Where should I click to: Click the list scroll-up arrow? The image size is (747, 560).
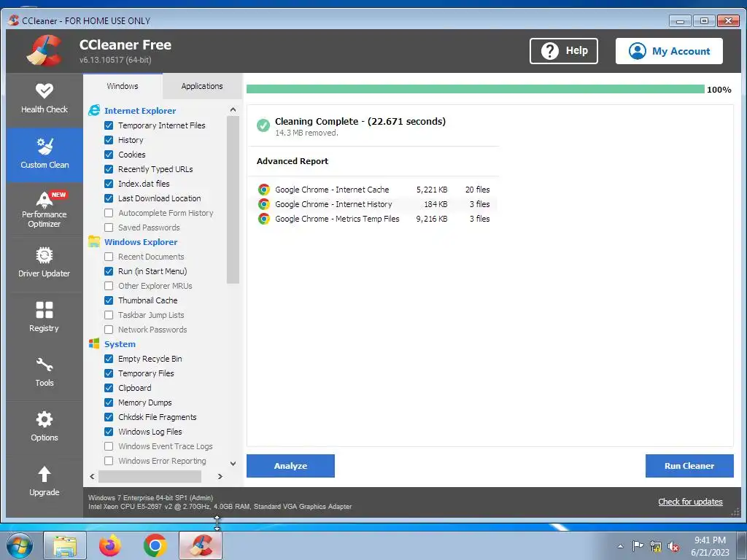pos(233,109)
